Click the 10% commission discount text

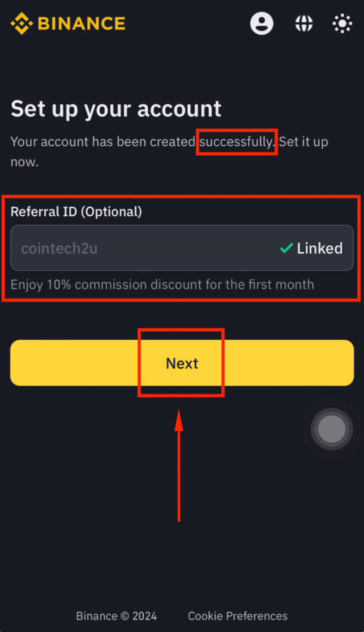(162, 285)
